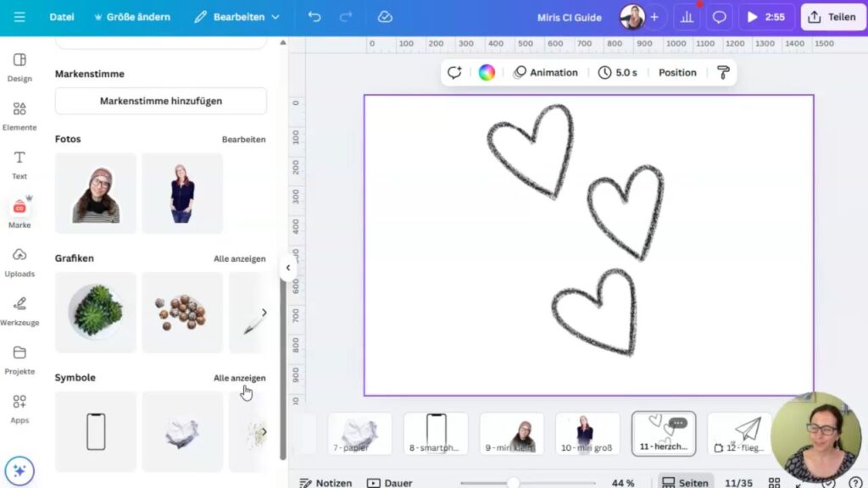Open the comment speech bubble icon

[720, 17]
